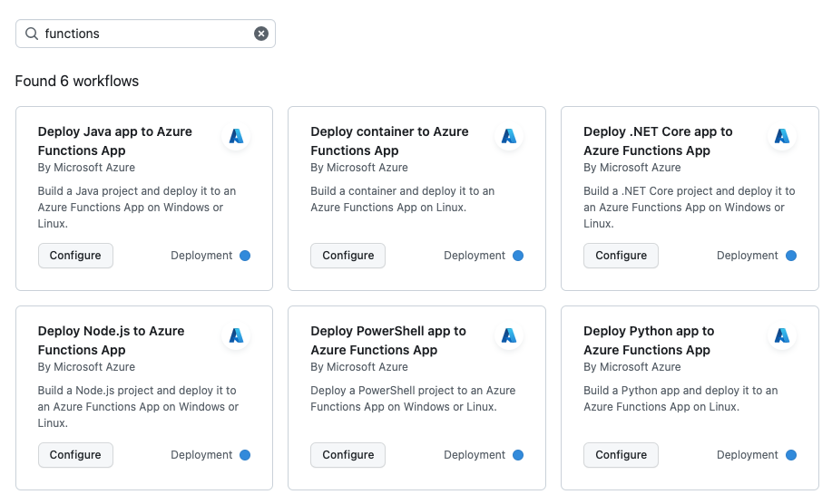The image size is (832, 504).
Task: Open "Deploy container to Azure Functions App" title
Action: pos(389,141)
